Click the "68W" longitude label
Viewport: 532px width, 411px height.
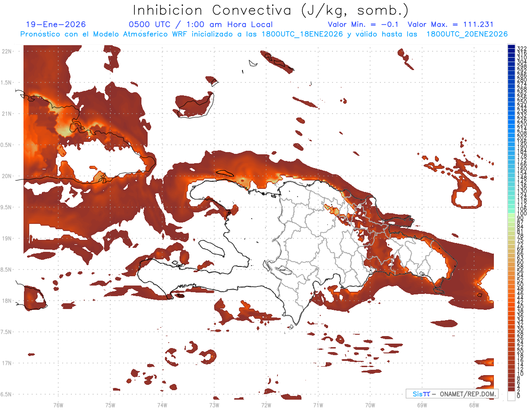(474, 405)
